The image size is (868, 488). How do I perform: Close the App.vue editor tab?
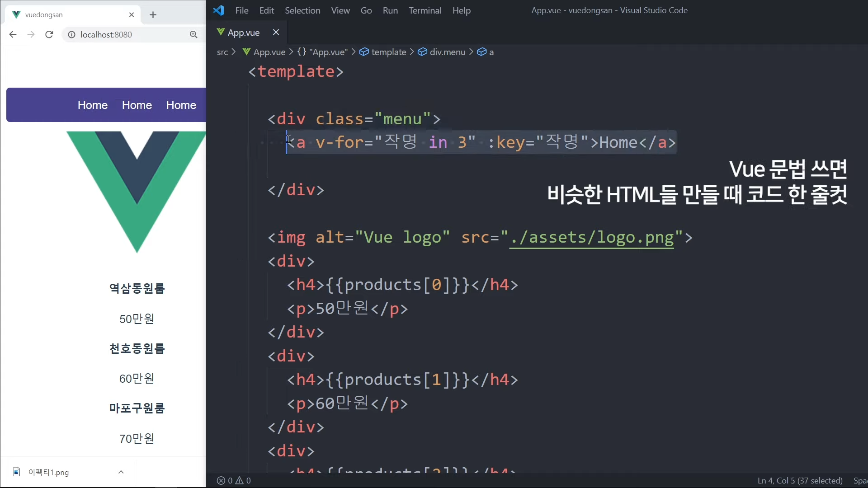pos(276,32)
